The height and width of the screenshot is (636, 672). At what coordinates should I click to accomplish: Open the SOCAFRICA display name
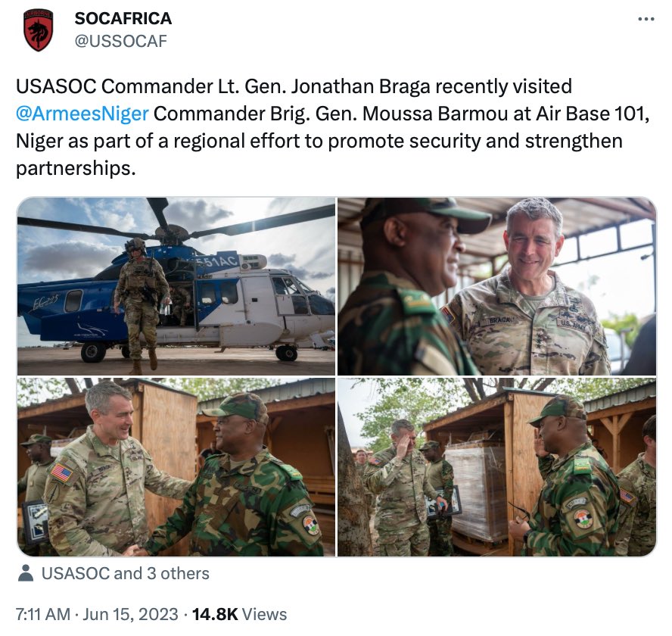point(123,18)
